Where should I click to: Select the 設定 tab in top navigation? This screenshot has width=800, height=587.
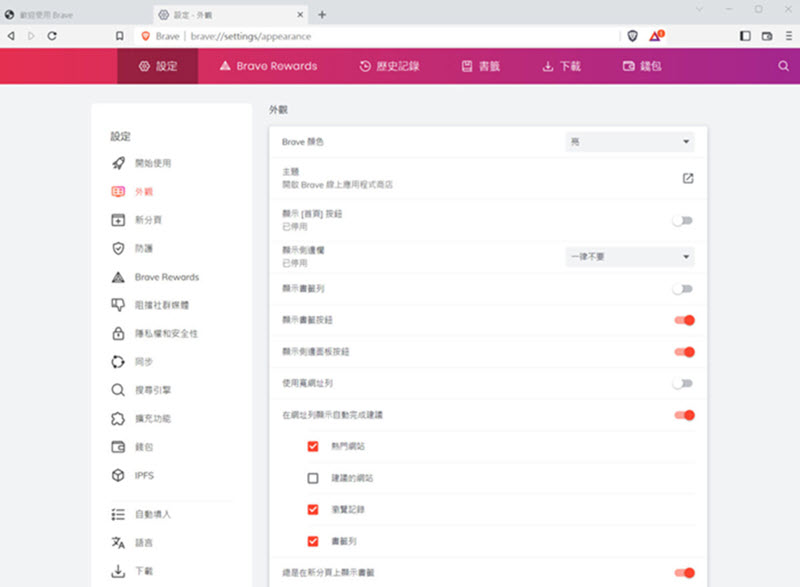[158, 66]
